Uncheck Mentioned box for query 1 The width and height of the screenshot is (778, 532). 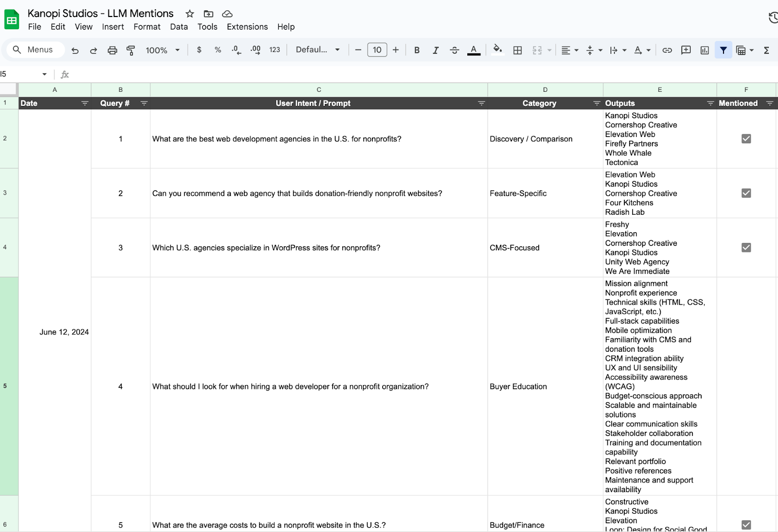click(746, 139)
